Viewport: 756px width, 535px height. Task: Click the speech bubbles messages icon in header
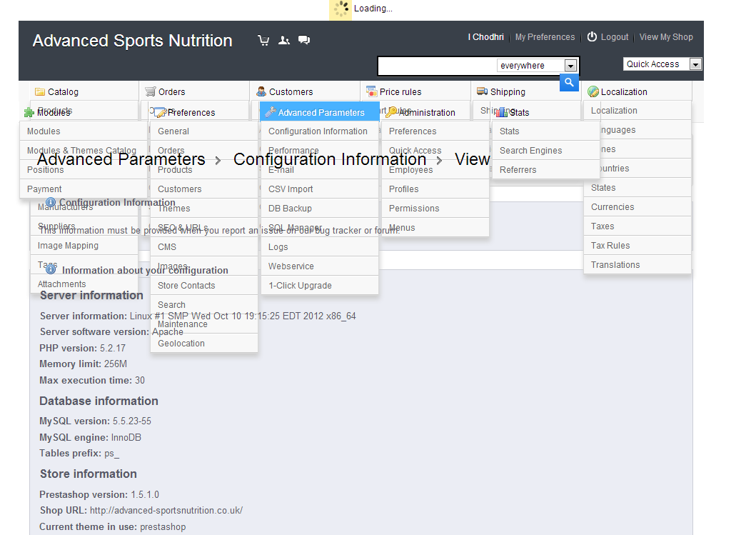[303, 40]
